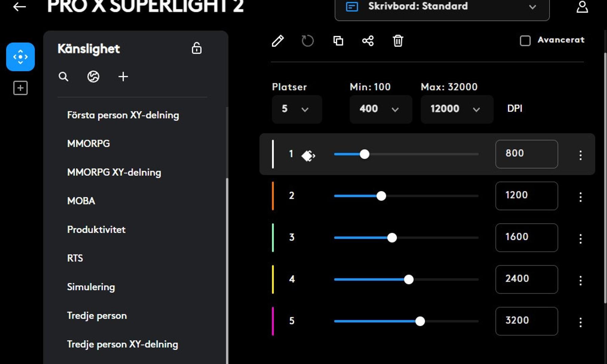Click the 1600 DPI value field

(x=526, y=238)
